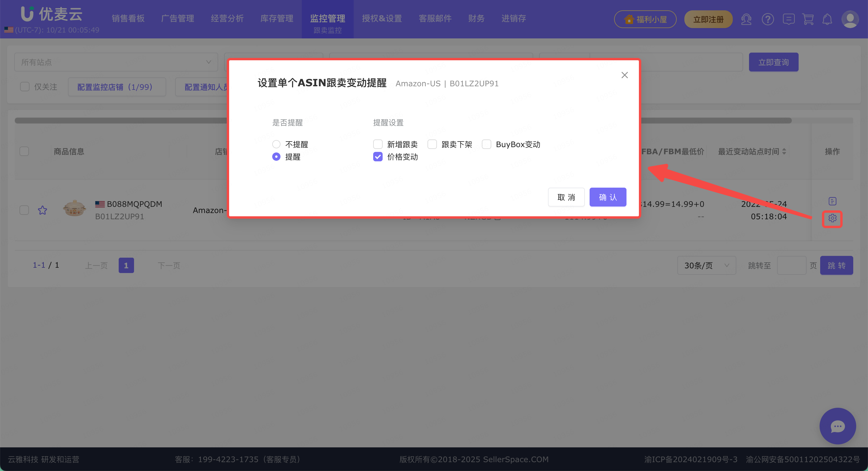This screenshot has height=471, width=868.
Task: Click the customer service headset icon
Action: (x=746, y=19)
